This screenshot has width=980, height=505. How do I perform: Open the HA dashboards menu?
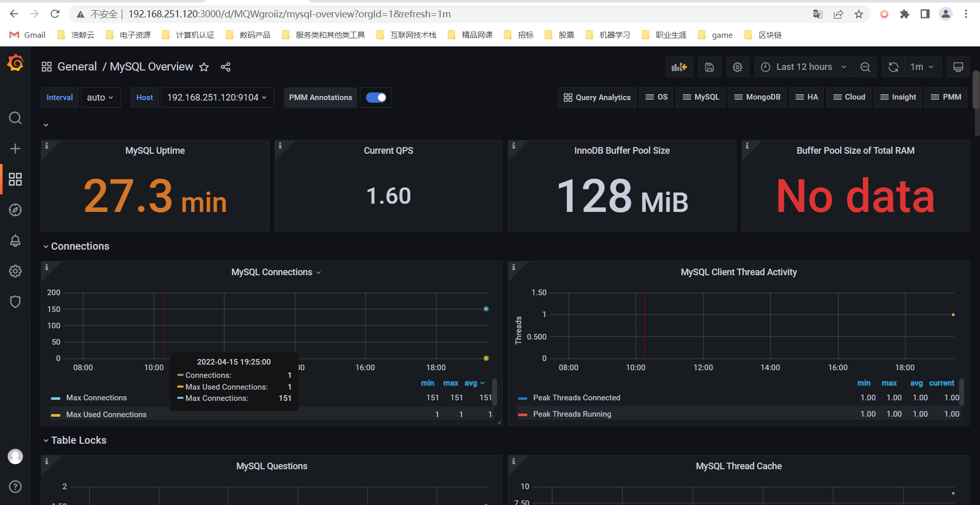[807, 97]
